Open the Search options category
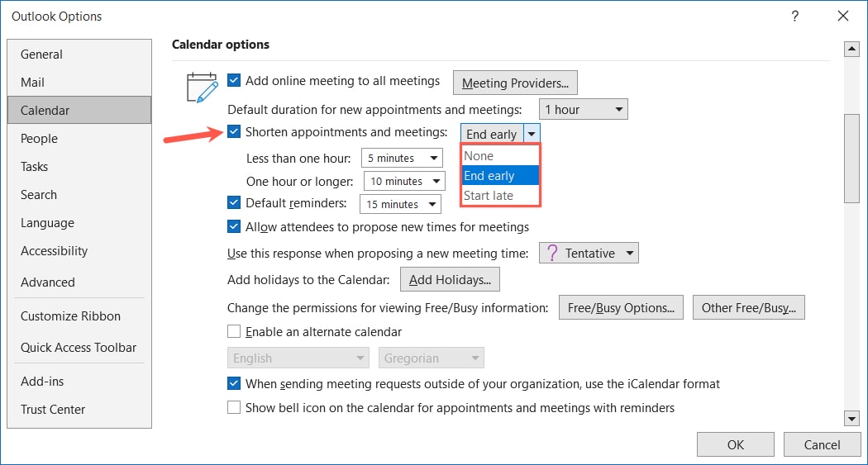 (79, 195)
